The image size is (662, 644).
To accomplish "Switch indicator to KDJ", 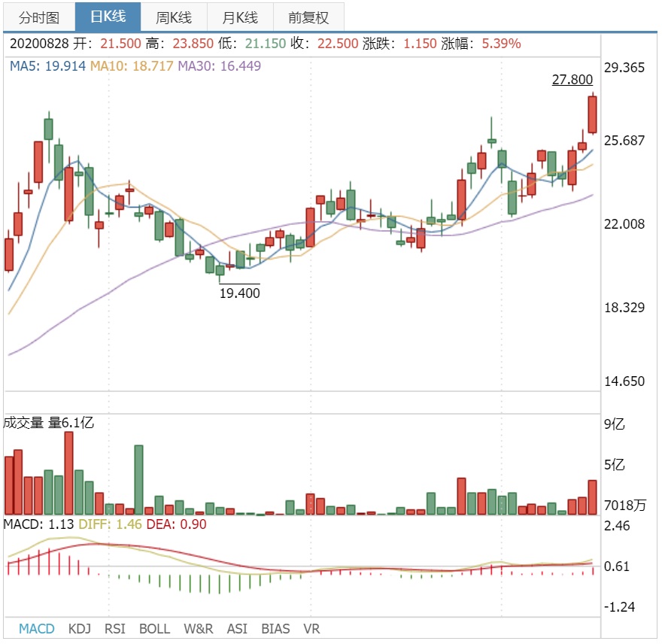I will coord(80,629).
